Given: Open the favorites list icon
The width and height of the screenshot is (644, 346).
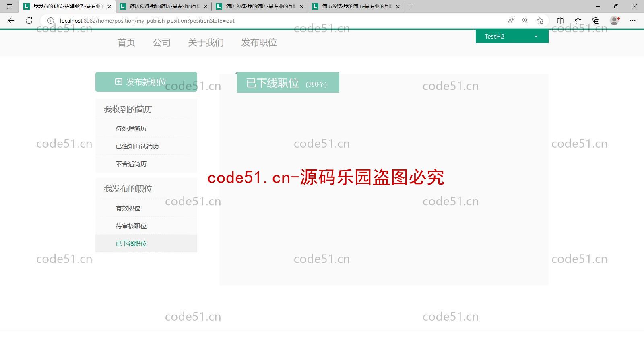Looking at the screenshot, I should [578, 21].
